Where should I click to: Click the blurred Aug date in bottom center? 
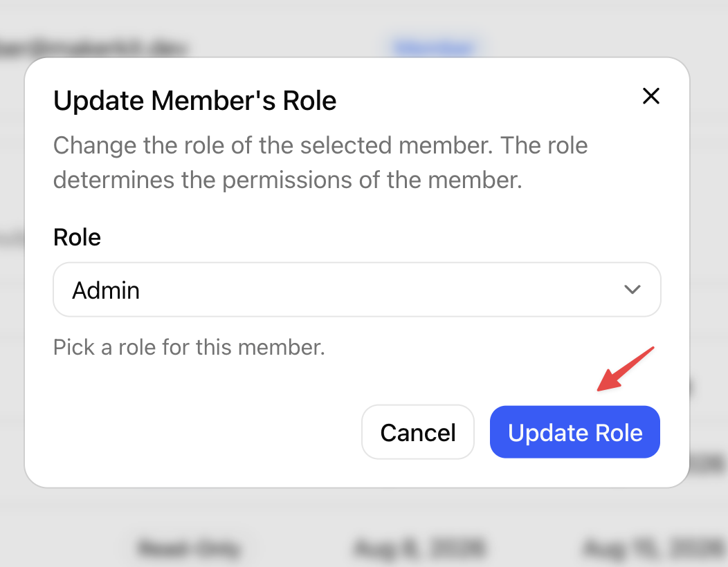click(x=419, y=548)
